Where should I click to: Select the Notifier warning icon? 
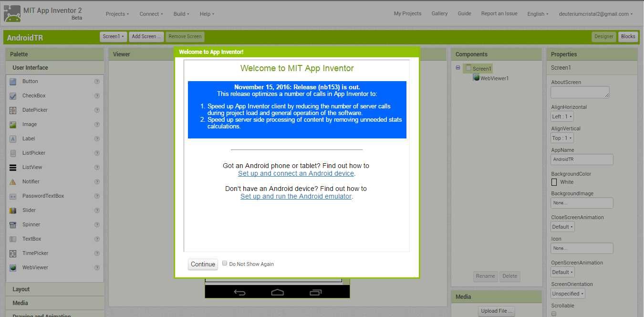(13, 182)
